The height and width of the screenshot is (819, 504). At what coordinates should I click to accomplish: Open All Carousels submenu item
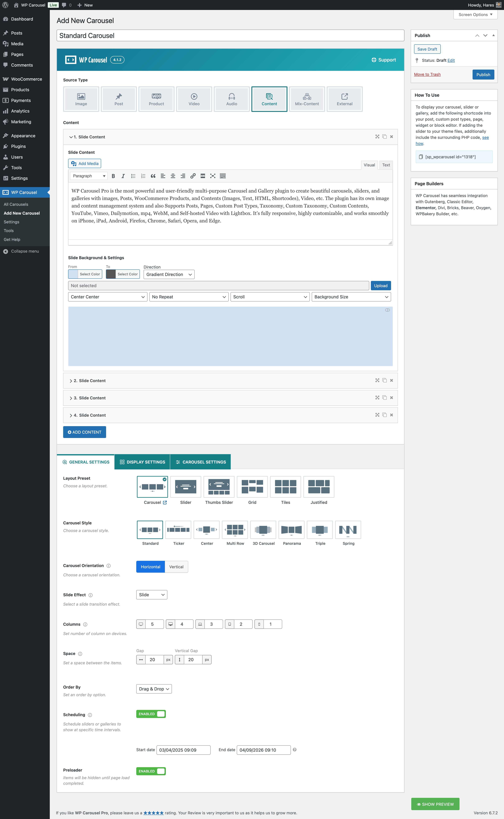click(x=16, y=204)
